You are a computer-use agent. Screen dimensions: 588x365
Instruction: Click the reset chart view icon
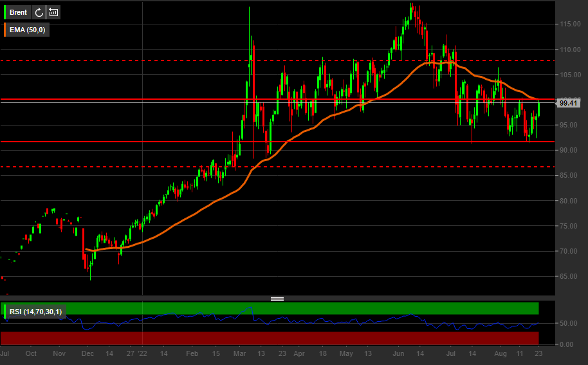tap(53, 12)
